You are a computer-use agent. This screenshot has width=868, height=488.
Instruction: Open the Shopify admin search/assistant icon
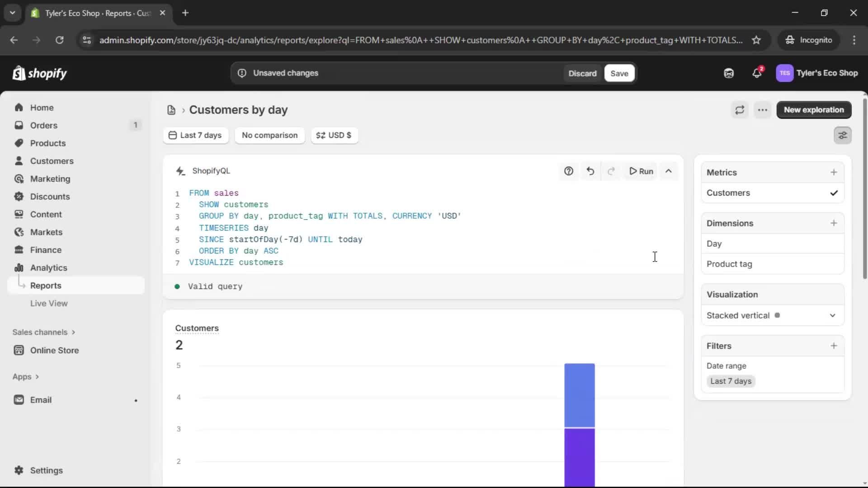pos(729,73)
